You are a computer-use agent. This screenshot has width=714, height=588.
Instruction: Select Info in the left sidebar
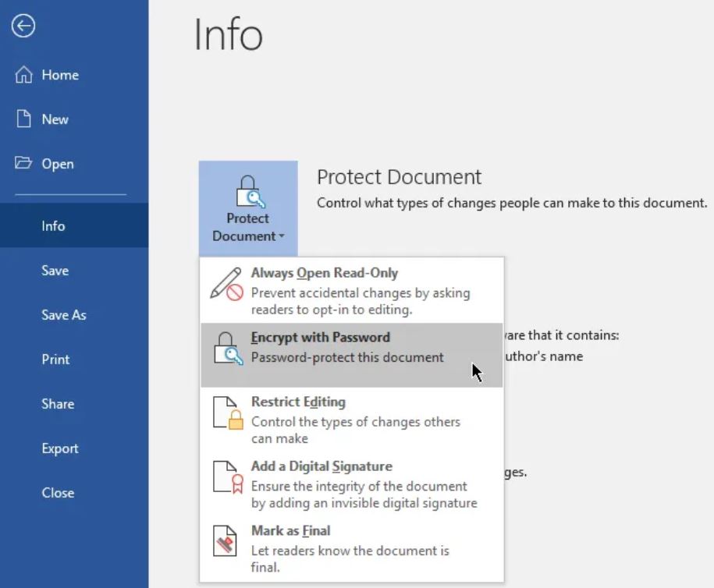[x=53, y=226]
